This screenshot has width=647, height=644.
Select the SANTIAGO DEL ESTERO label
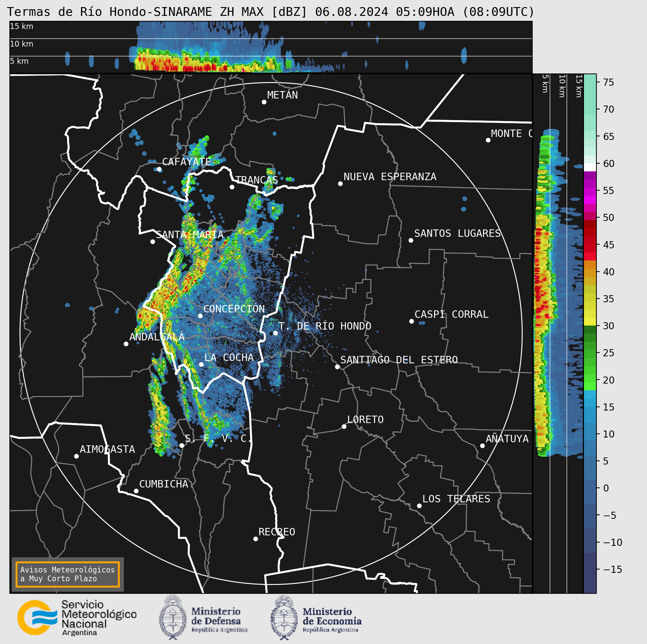(399, 360)
